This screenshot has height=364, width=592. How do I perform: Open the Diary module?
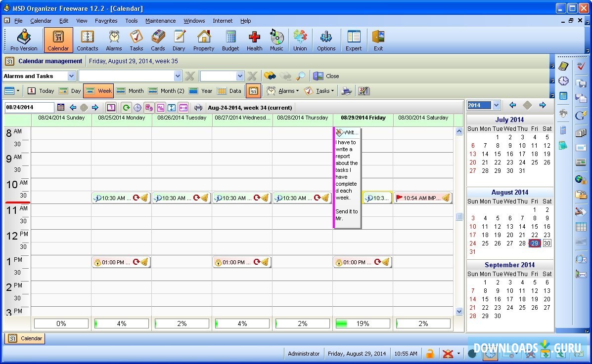coord(179,40)
